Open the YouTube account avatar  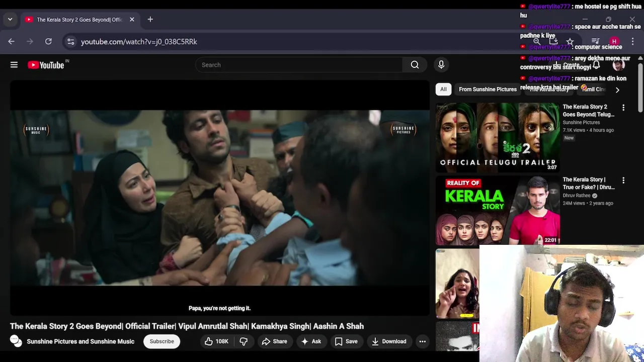click(619, 65)
